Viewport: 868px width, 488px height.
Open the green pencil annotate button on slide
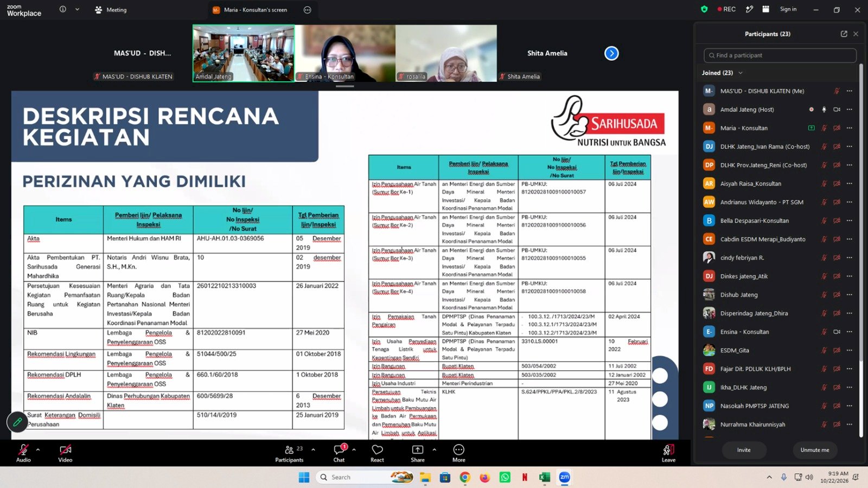point(17,422)
